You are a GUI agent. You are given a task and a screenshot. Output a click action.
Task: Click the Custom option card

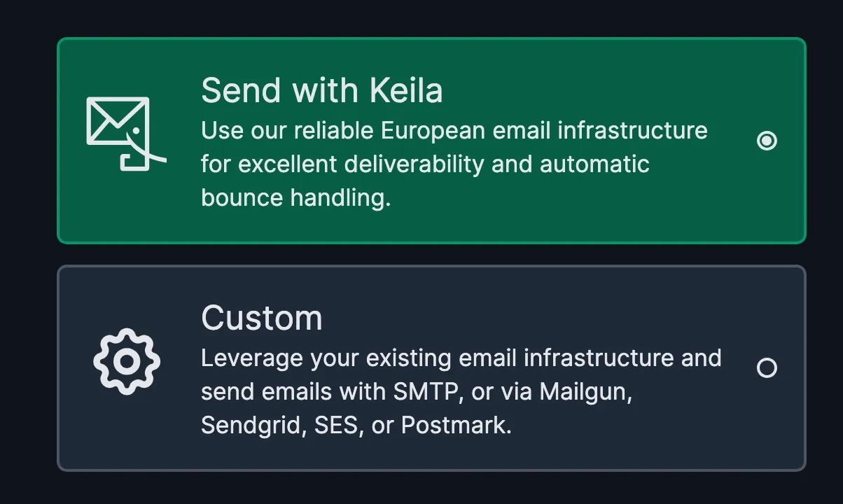coord(431,367)
